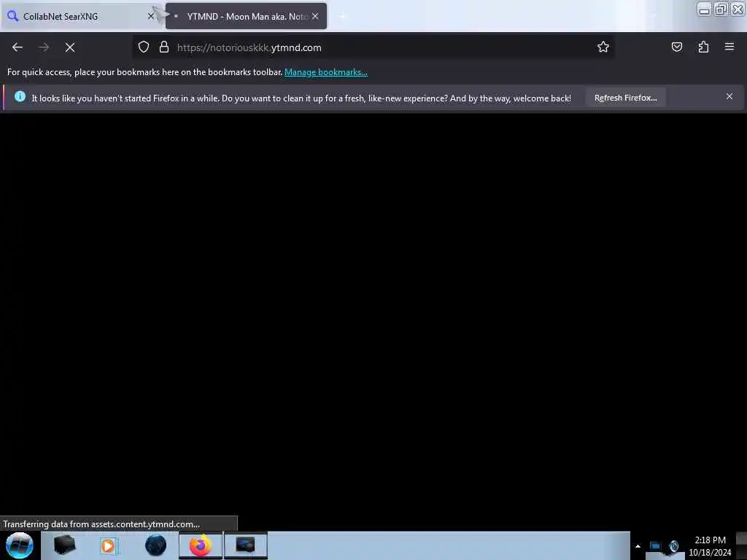Go back to the previous page
Image resolution: width=747 pixels, height=560 pixels.
point(18,47)
